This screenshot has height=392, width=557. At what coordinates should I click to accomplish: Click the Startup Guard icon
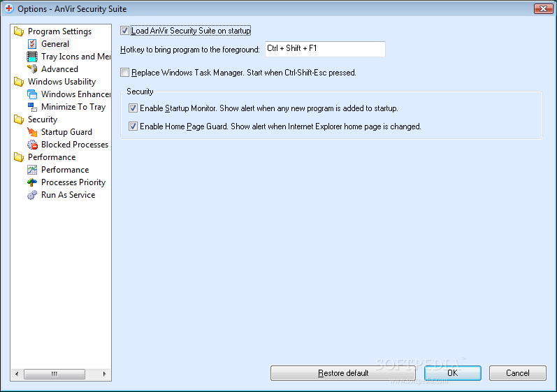click(32, 132)
